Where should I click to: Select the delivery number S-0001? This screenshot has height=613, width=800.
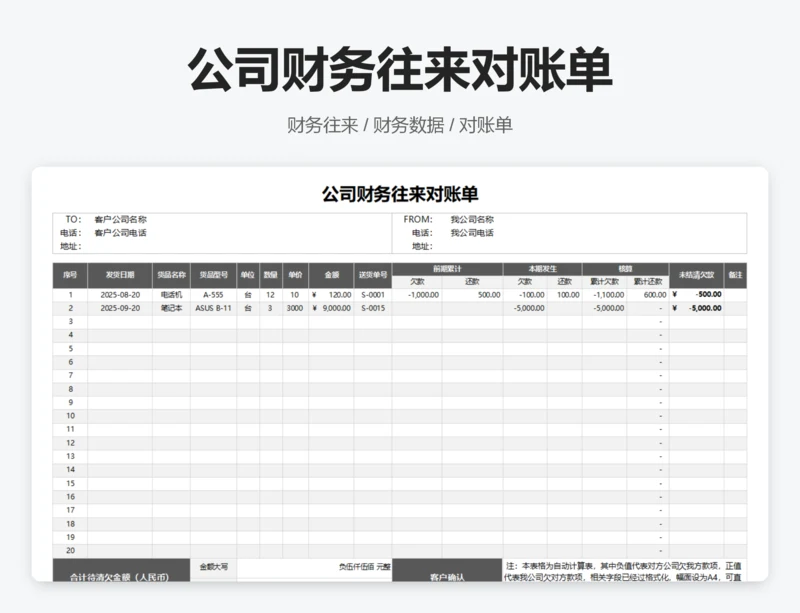373,295
